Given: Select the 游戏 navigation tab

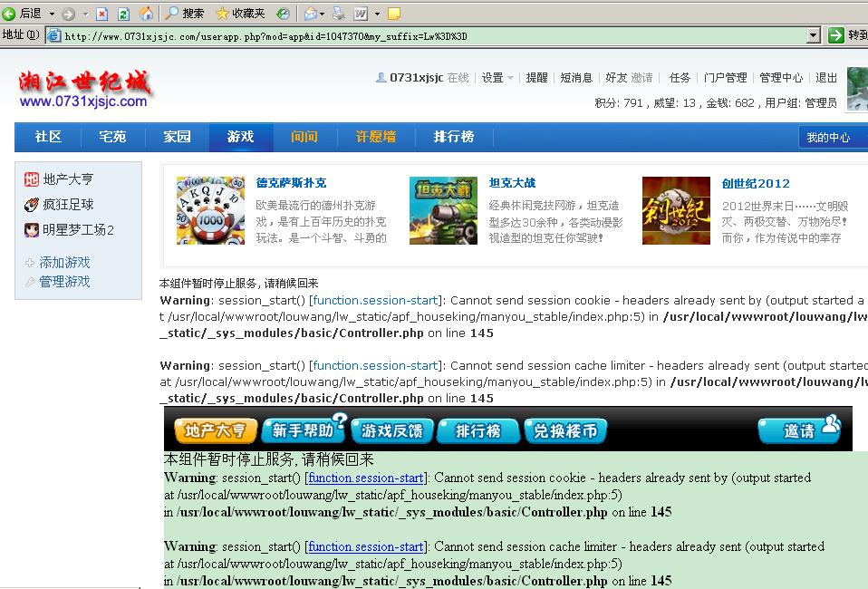Looking at the screenshot, I should pyautogui.click(x=241, y=137).
